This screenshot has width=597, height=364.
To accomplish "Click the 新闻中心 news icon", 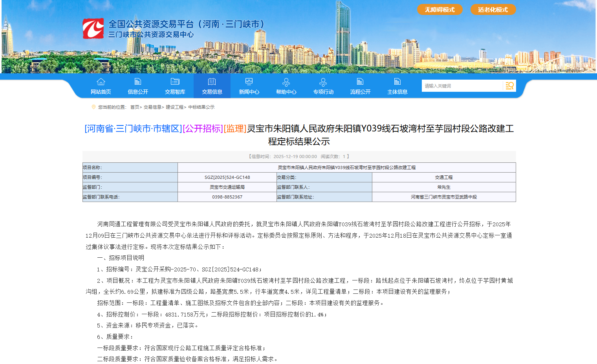I will (249, 81).
